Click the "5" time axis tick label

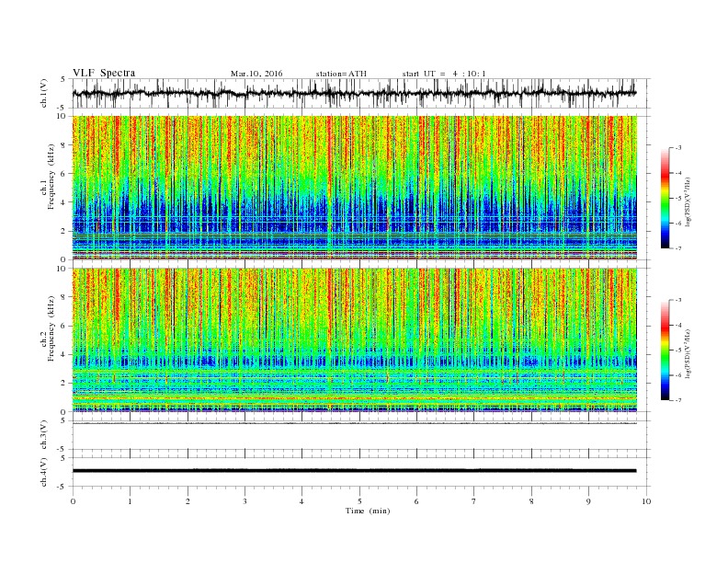359,501
